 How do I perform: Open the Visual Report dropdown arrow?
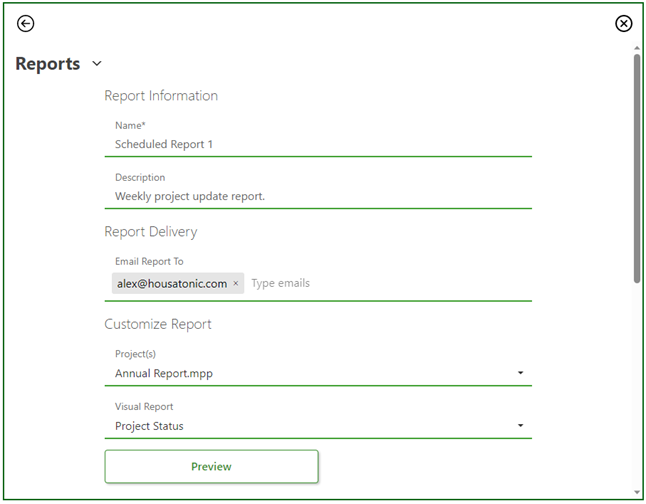[520, 426]
